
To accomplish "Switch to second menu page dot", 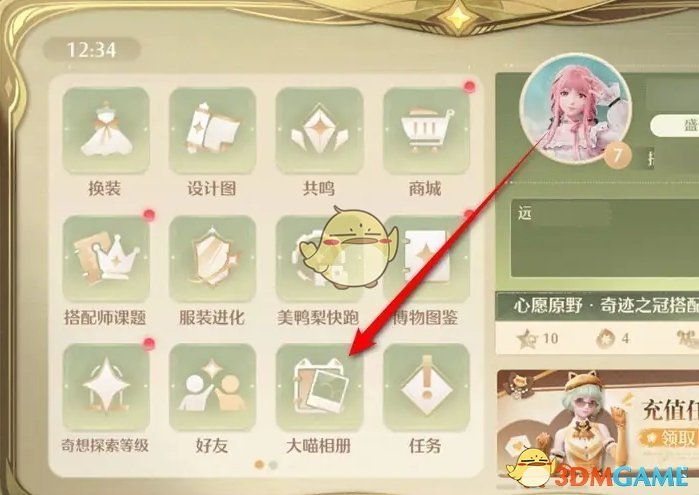I will (273, 465).
